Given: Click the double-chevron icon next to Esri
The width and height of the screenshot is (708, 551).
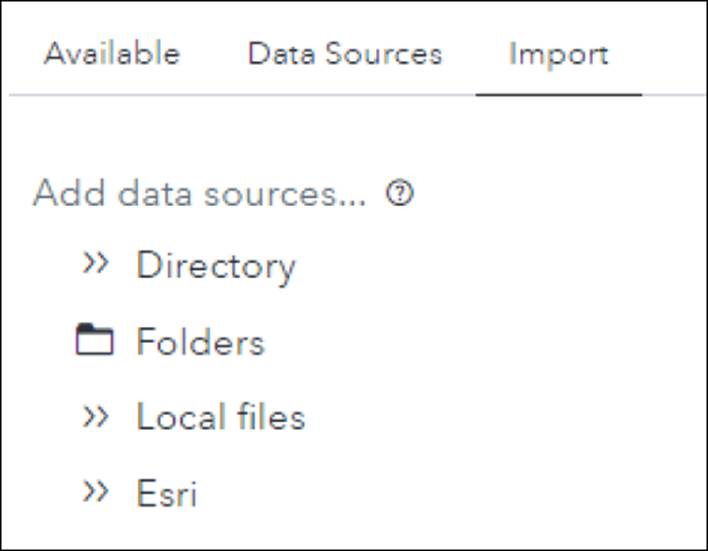Looking at the screenshot, I should pyautogui.click(x=95, y=491).
